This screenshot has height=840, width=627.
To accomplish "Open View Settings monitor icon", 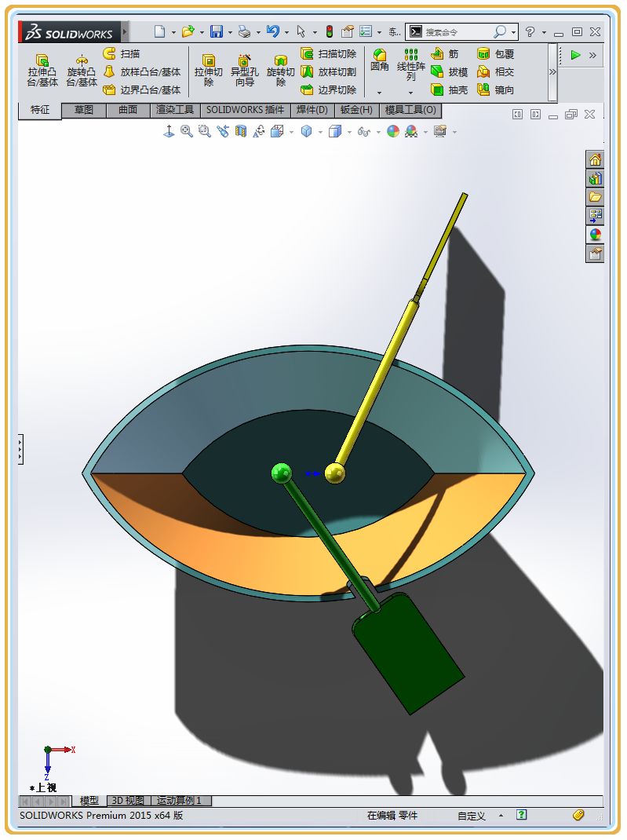I will coord(440,131).
